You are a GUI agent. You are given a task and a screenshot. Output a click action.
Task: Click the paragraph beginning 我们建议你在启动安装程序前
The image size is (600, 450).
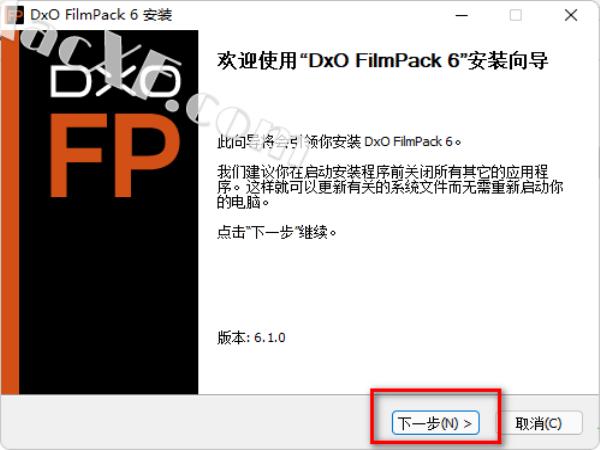[390, 187]
